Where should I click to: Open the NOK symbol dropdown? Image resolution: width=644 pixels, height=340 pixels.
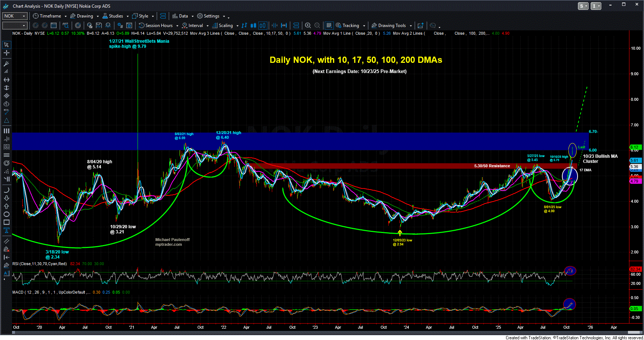(x=24, y=16)
